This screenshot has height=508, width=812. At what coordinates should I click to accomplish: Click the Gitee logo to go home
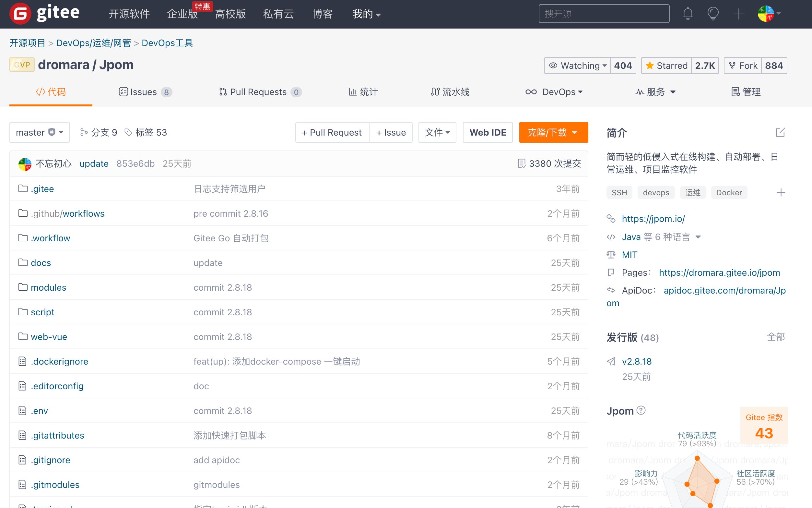tap(44, 13)
